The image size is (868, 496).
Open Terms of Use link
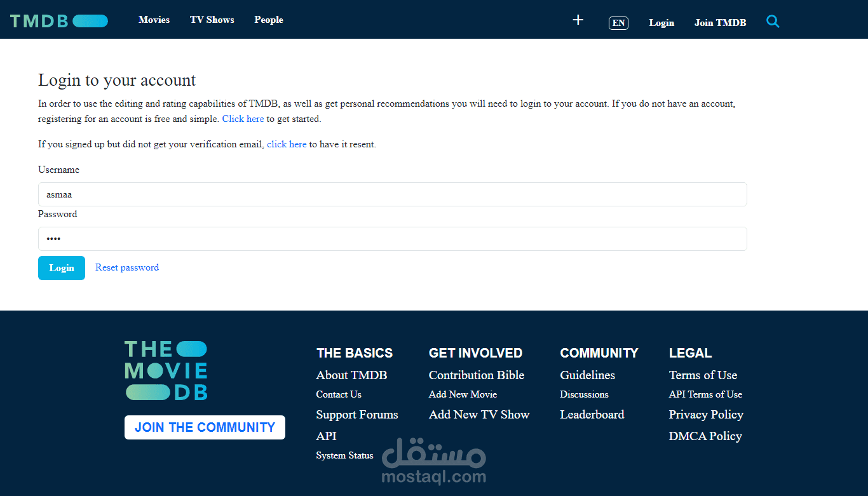click(x=703, y=375)
